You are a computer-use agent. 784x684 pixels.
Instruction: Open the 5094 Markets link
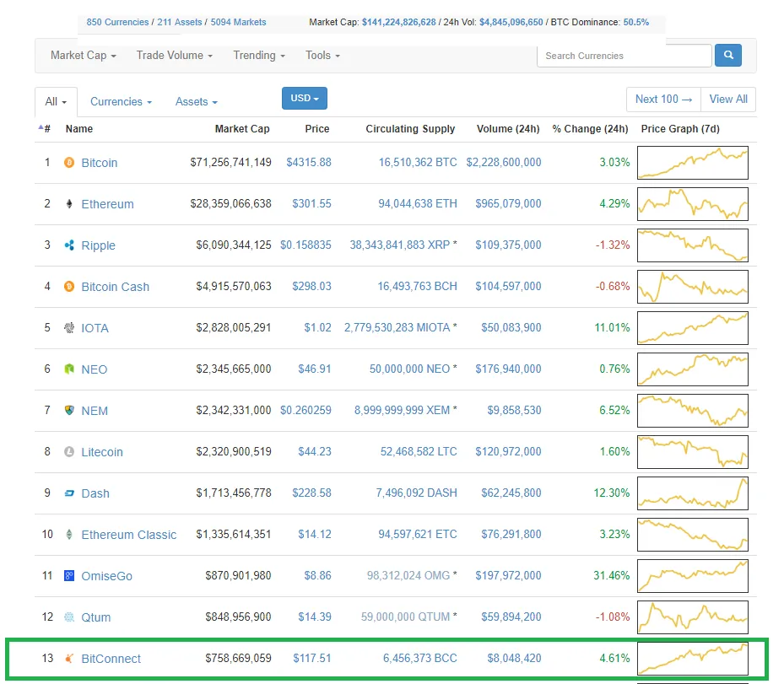point(238,22)
